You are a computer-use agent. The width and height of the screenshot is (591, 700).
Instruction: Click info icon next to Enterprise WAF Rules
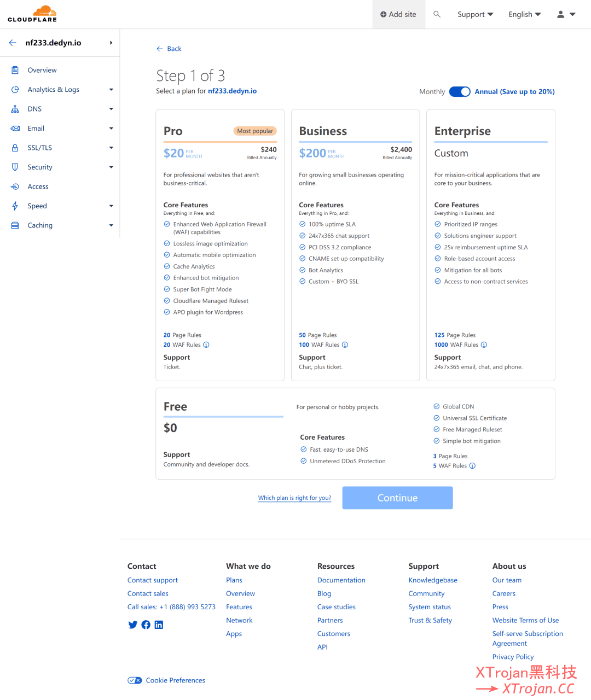(484, 345)
